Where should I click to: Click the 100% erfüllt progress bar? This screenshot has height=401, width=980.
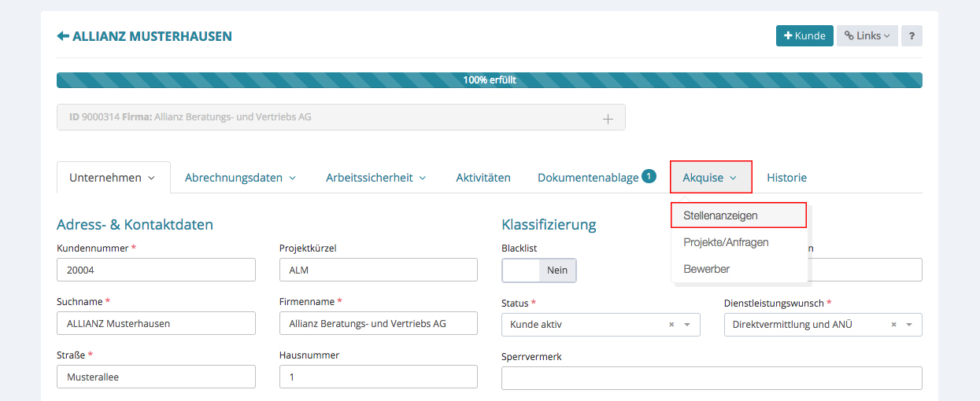(x=489, y=80)
